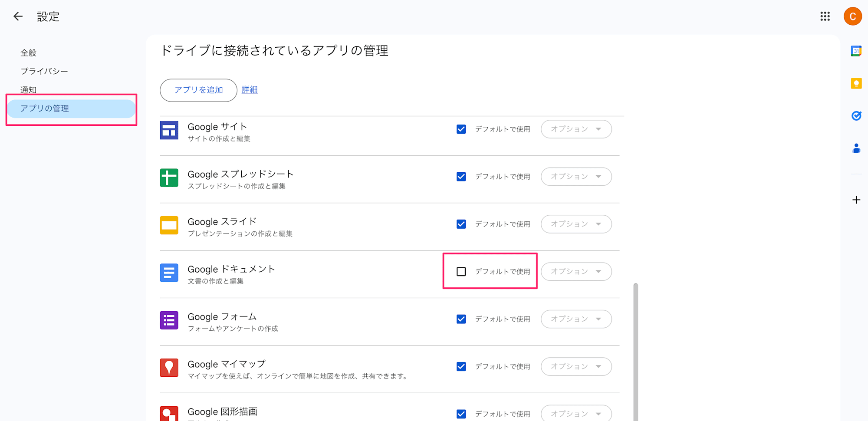This screenshot has width=868, height=421.
Task: Open Google Tasks in the side panel
Action: 856,115
